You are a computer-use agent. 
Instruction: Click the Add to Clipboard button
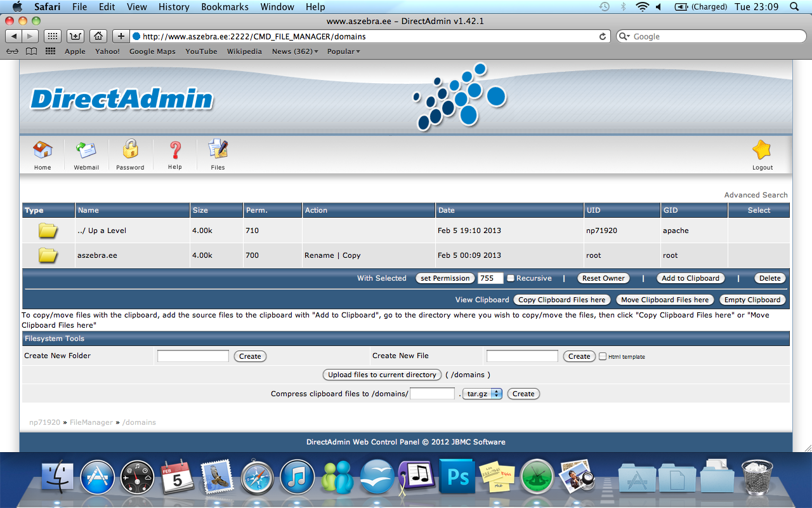point(690,278)
